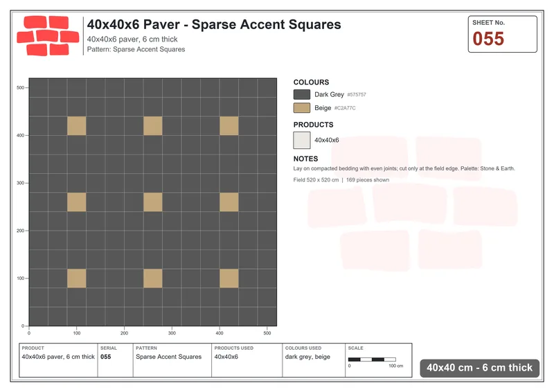Click the note 'Lay on compacted bedding with even joints'

coord(345,168)
